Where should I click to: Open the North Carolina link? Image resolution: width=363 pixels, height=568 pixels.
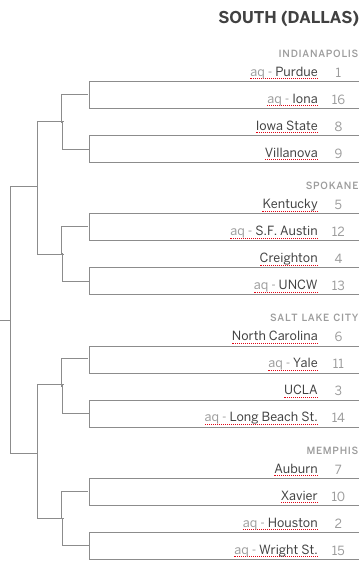coord(275,335)
